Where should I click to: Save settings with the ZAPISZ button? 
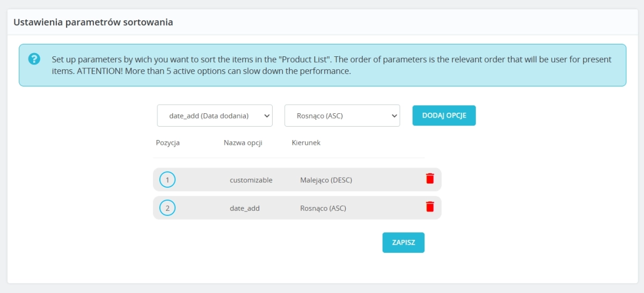click(403, 243)
